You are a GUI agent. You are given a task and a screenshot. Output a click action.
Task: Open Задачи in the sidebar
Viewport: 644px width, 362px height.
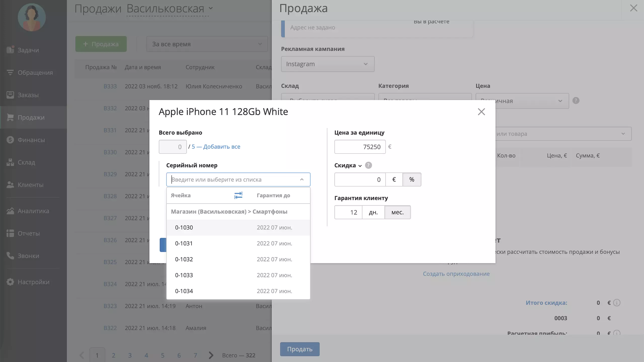coord(33,50)
